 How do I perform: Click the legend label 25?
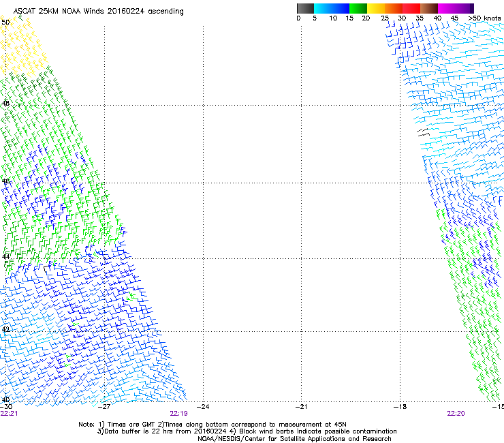(385, 18)
